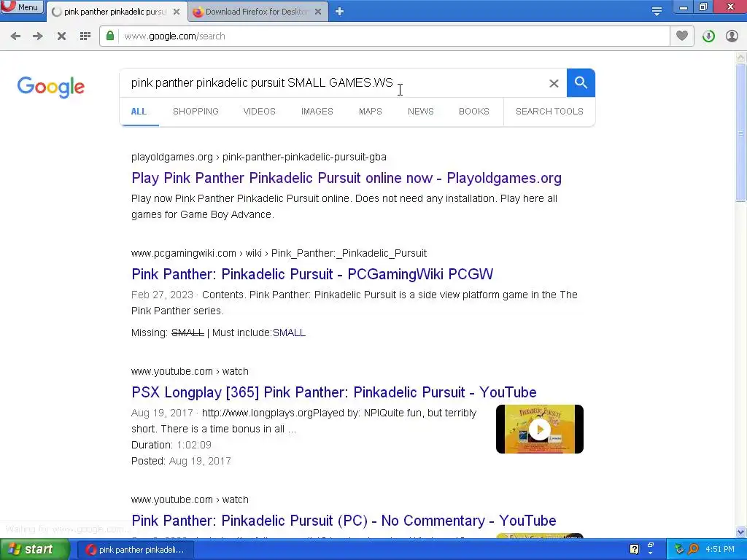Click the green security padlock icon
747x560 pixels.
110,36
